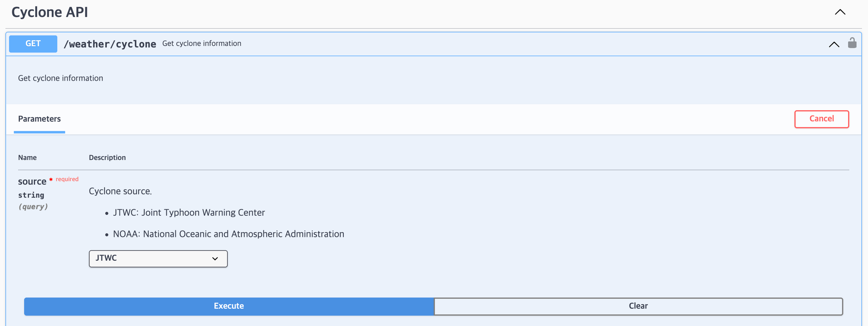The image size is (868, 326).
Task: Click the Cyclone API heading
Action: 50,12
